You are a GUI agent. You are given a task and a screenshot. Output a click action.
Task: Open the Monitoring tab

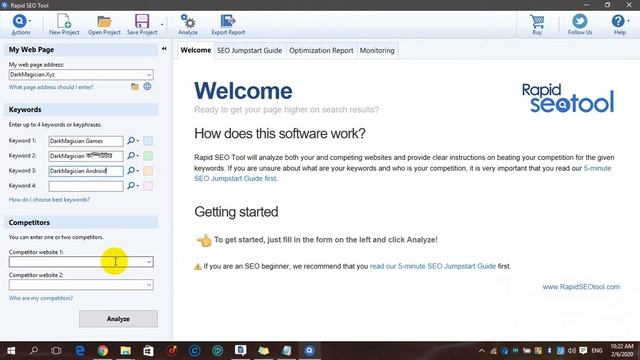[377, 51]
